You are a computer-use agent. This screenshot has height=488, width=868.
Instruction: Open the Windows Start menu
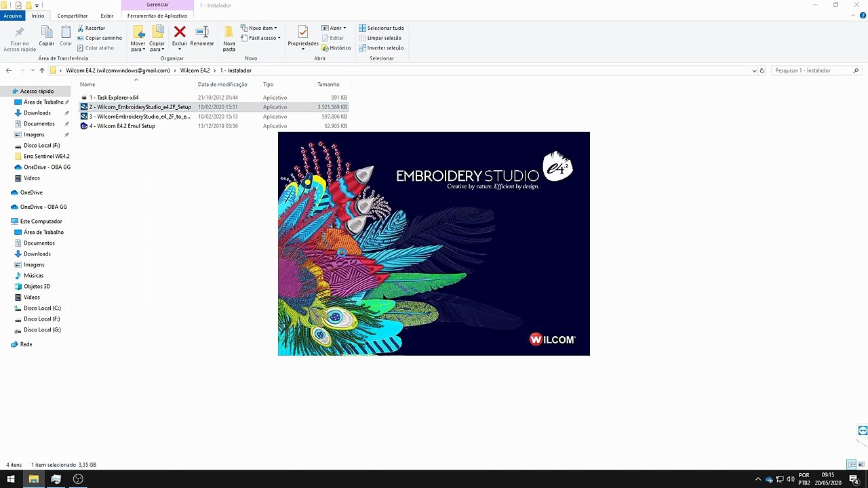point(11,479)
